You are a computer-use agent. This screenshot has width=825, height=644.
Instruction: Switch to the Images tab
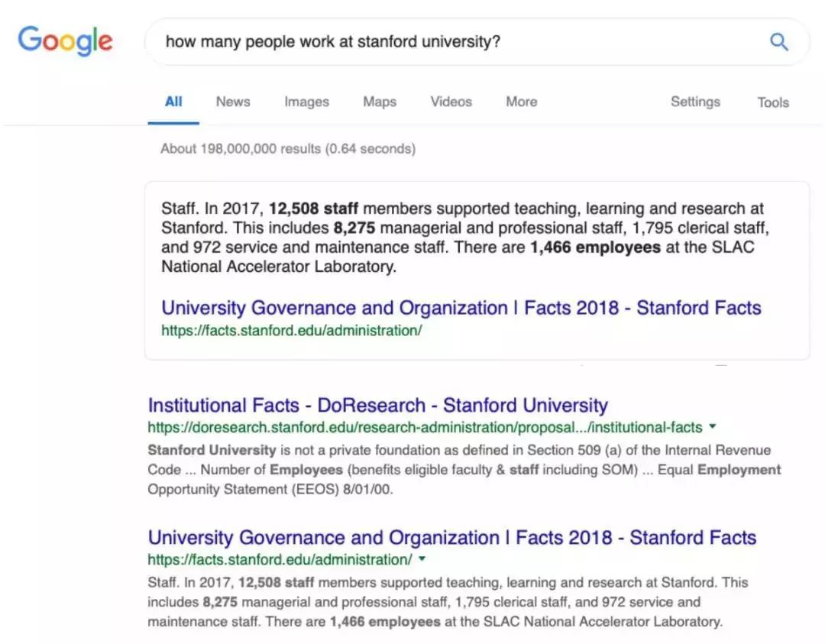tap(307, 102)
